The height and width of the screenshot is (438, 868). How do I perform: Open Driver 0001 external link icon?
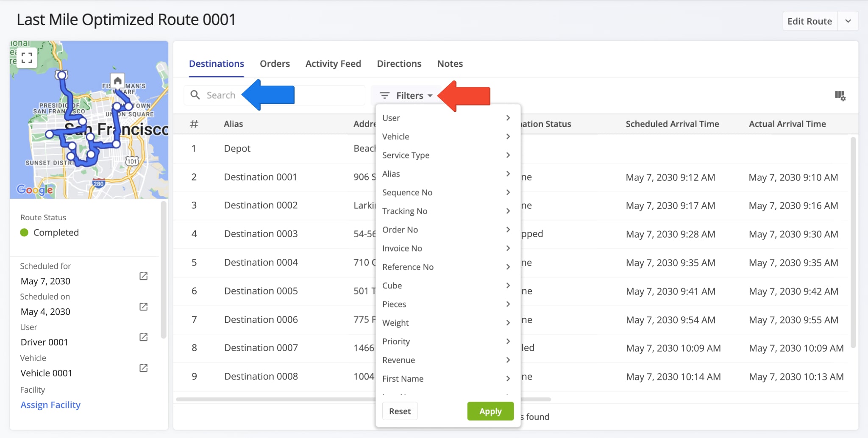pos(143,337)
